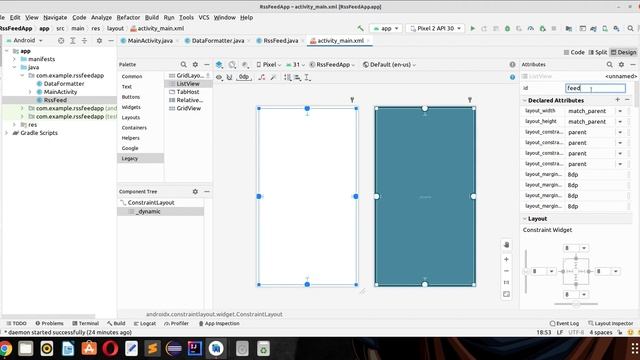This screenshot has width=640, height=360.
Task: Click Infer Constraints magic wand icon
Action: (x=273, y=77)
